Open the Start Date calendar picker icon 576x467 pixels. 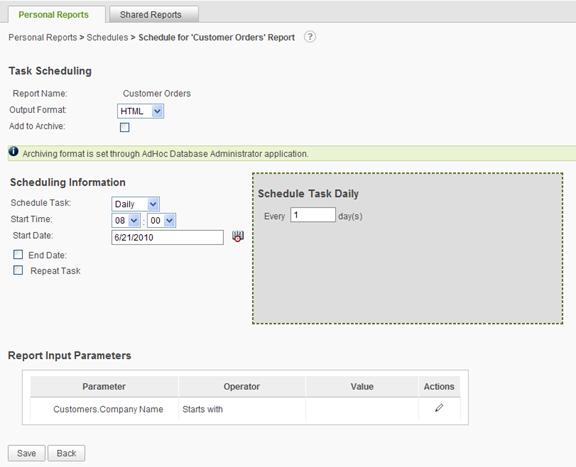coord(238,236)
